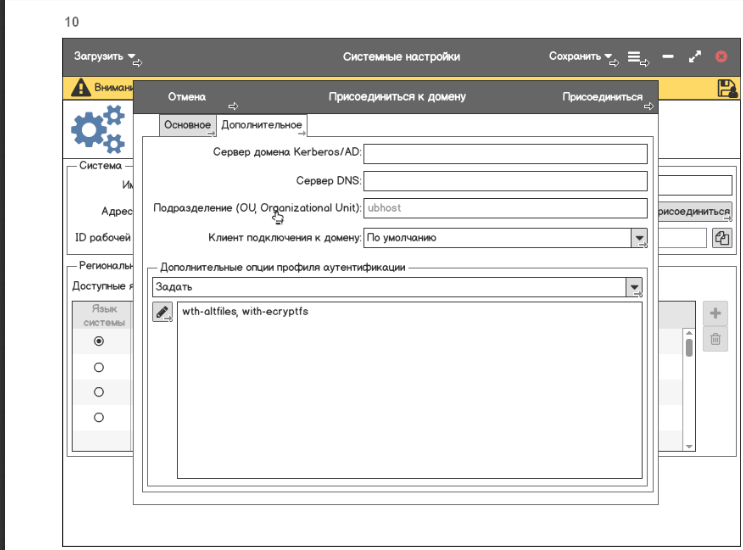The height and width of the screenshot is (550, 743).
Task: Click the yellow warning triangle icon
Action: [82, 88]
